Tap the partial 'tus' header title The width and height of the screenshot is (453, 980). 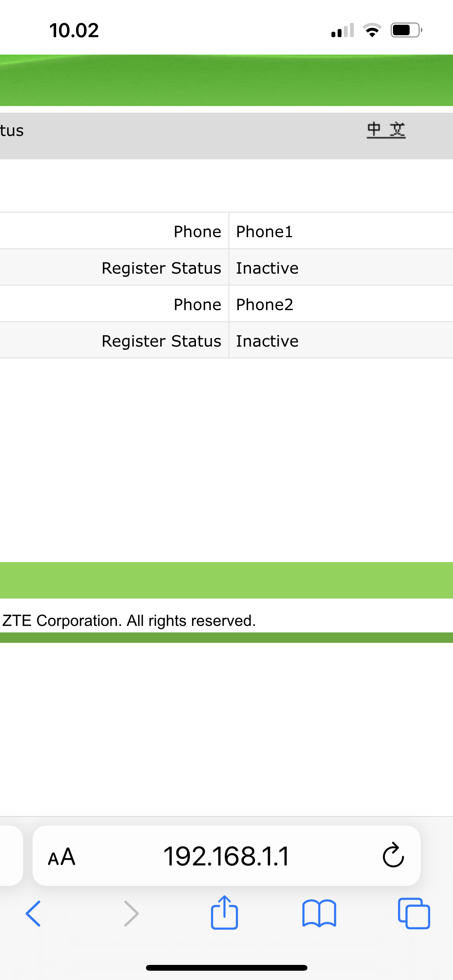12,131
